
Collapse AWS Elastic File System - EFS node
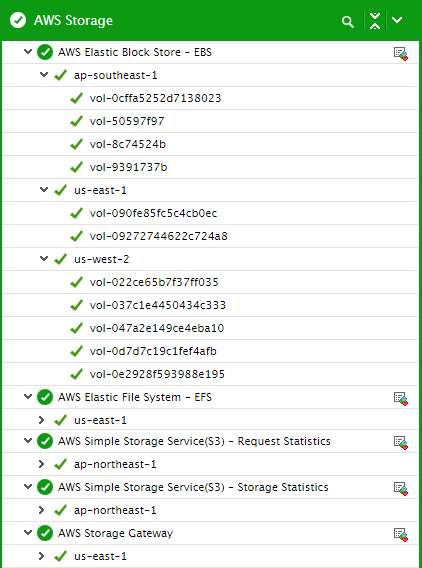coord(28,397)
